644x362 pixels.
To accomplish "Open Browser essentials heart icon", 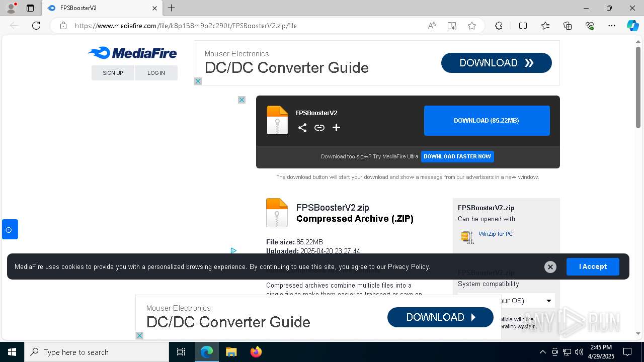I will (590, 26).
